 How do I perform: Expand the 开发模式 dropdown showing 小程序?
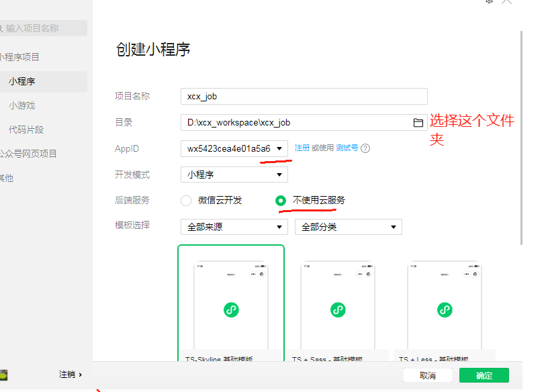234,175
